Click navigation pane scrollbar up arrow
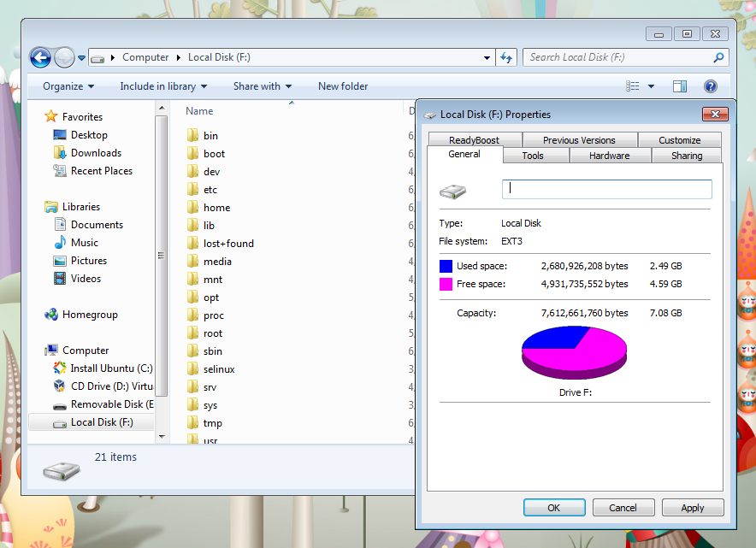This screenshot has width=756, height=548. pyautogui.click(x=162, y=108)
